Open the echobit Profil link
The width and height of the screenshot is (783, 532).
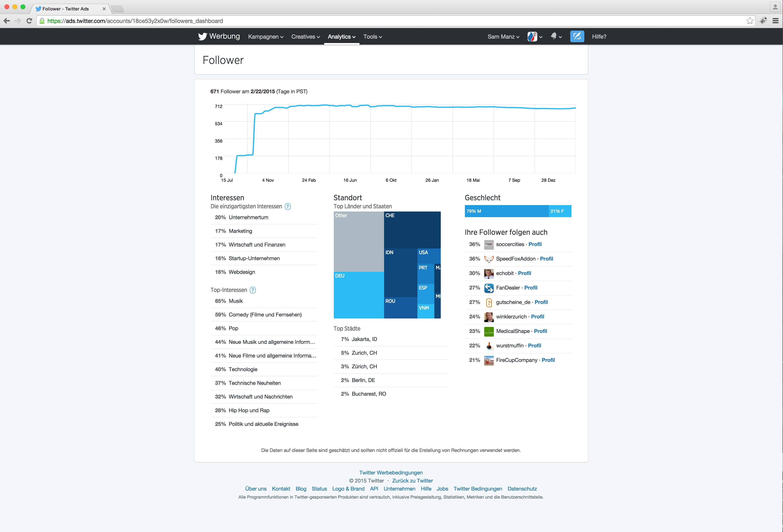tap(524, 273)
